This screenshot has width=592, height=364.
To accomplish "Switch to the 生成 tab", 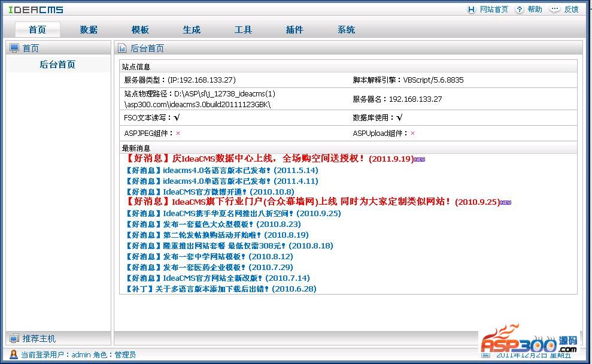I will [192, 29].
